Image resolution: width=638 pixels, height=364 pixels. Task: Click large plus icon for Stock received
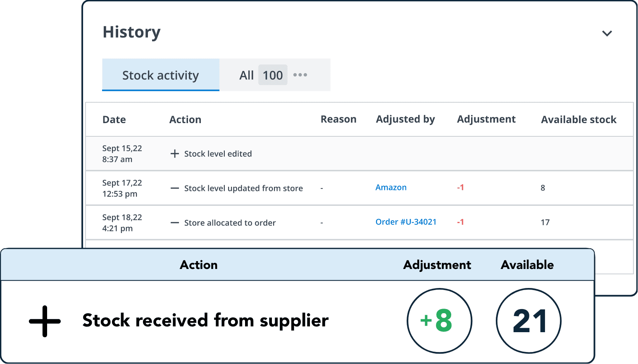tap(45, 321)
